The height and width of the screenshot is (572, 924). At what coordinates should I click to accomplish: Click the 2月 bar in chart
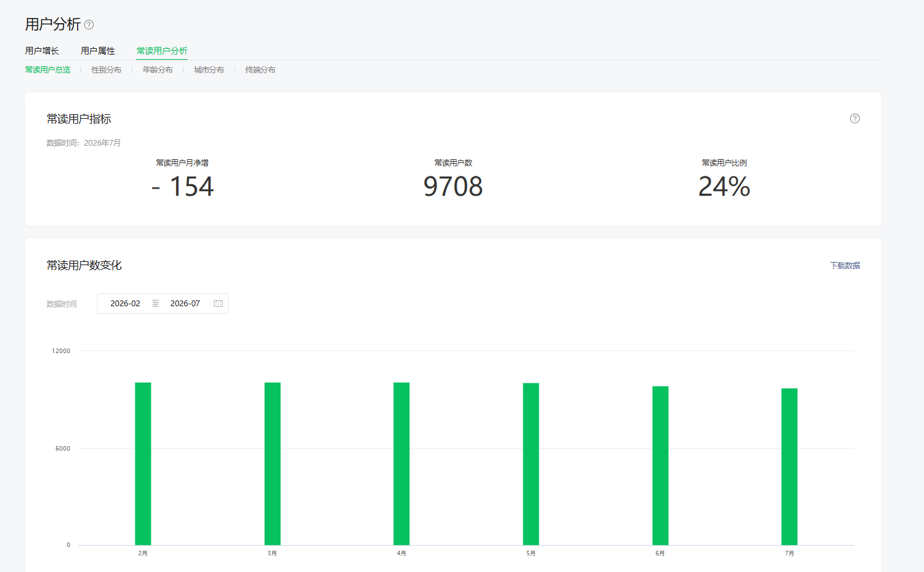143,464
